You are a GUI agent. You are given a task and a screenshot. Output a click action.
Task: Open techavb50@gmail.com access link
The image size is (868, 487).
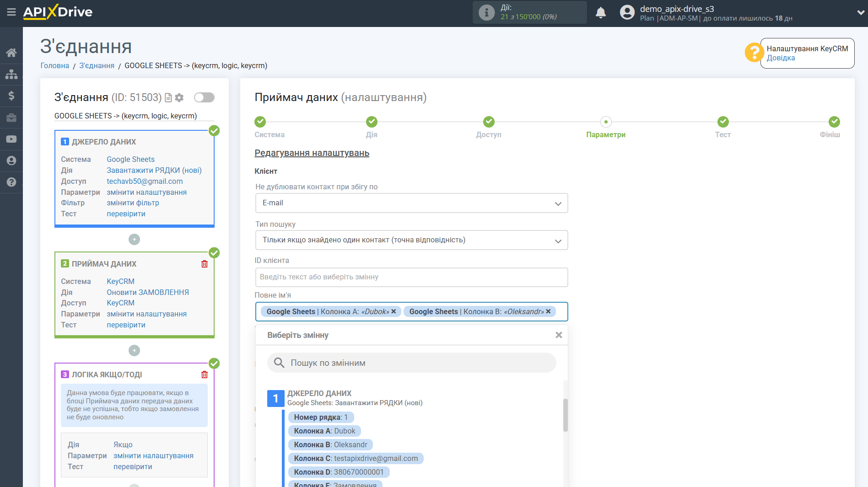point(145,181)
